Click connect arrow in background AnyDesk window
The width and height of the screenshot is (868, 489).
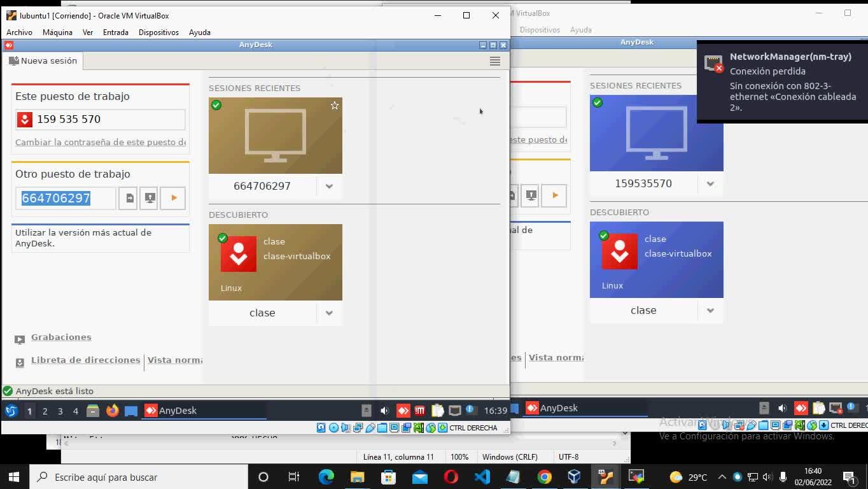554,195
